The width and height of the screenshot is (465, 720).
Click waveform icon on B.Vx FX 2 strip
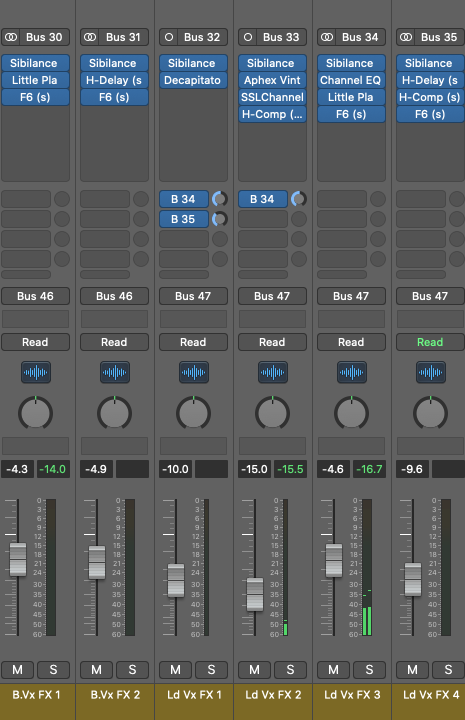(115, 372)
